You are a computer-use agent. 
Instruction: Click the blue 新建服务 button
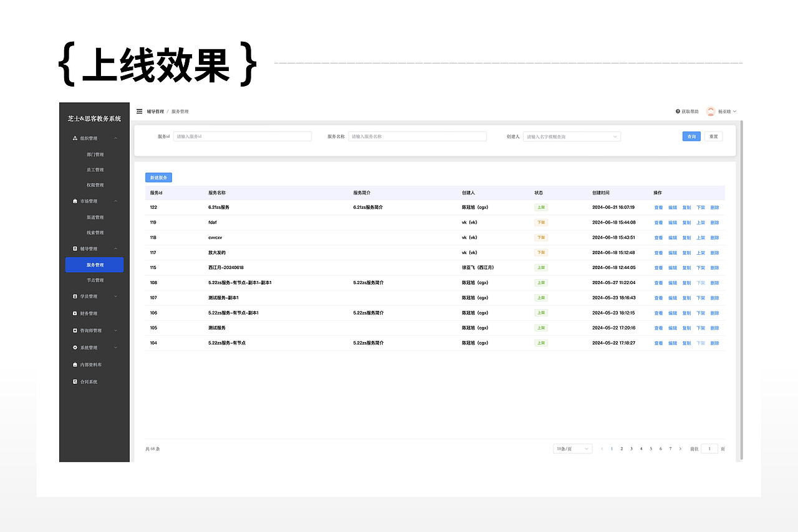(x=160, y=177)
